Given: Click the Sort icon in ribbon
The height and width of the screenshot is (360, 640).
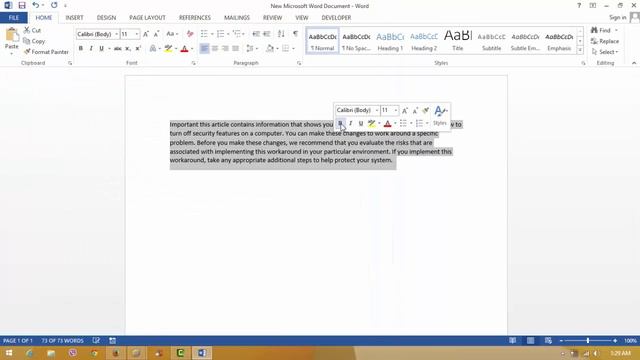Looking at the screenshot, I should tap(281, 34).
